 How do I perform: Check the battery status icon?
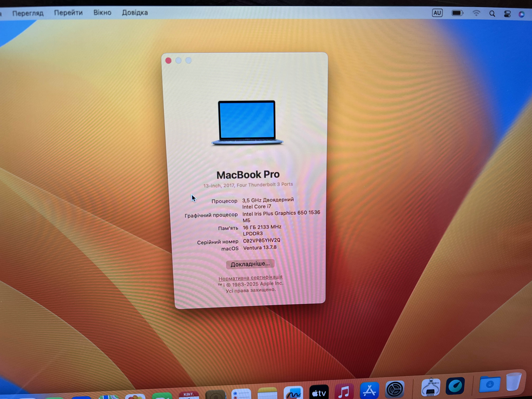pyautogui.click(x=458, y=13)
